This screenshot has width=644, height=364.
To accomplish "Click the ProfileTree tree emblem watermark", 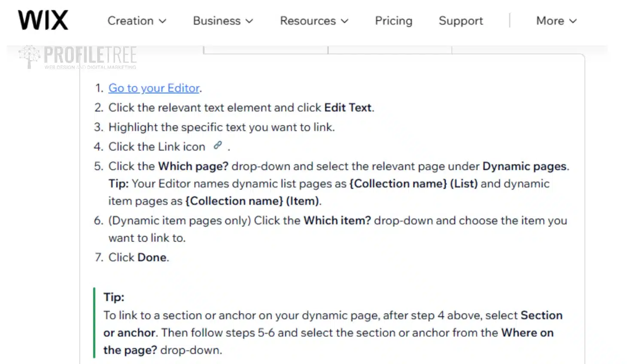I will (29, 57).
